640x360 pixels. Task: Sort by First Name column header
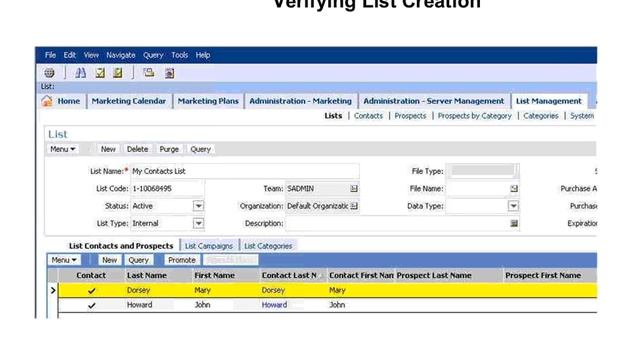point(226,276)
